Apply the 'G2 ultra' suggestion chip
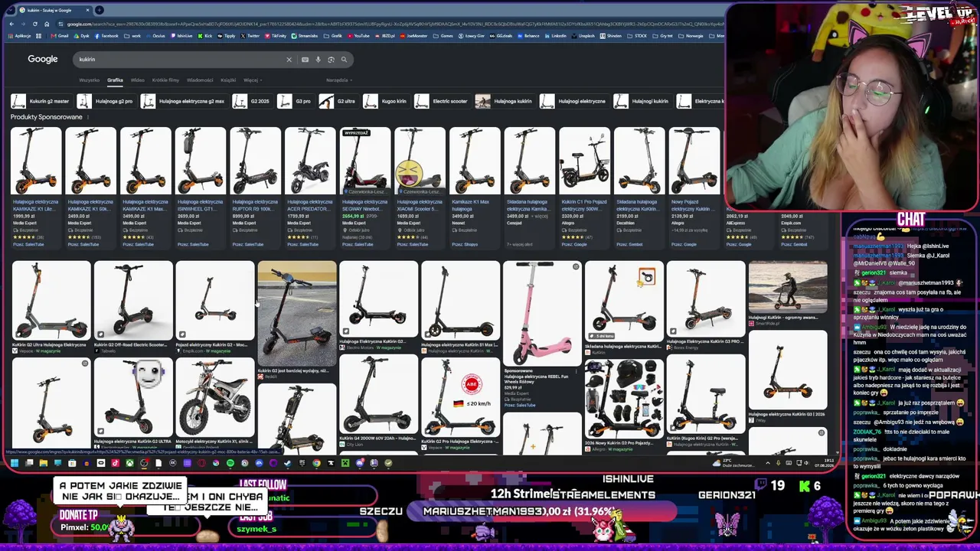This screenshot has width=980, height=551. click(338, 101)
